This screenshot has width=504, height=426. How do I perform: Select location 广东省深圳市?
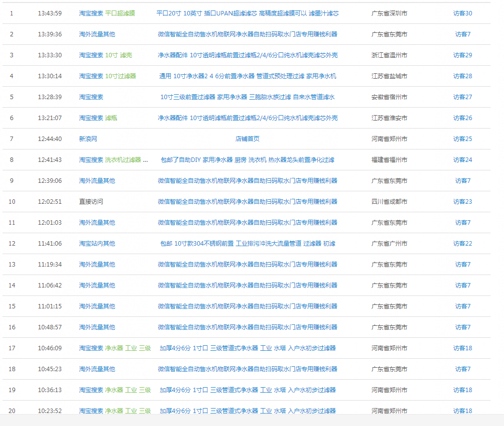[x=389, y=13]
